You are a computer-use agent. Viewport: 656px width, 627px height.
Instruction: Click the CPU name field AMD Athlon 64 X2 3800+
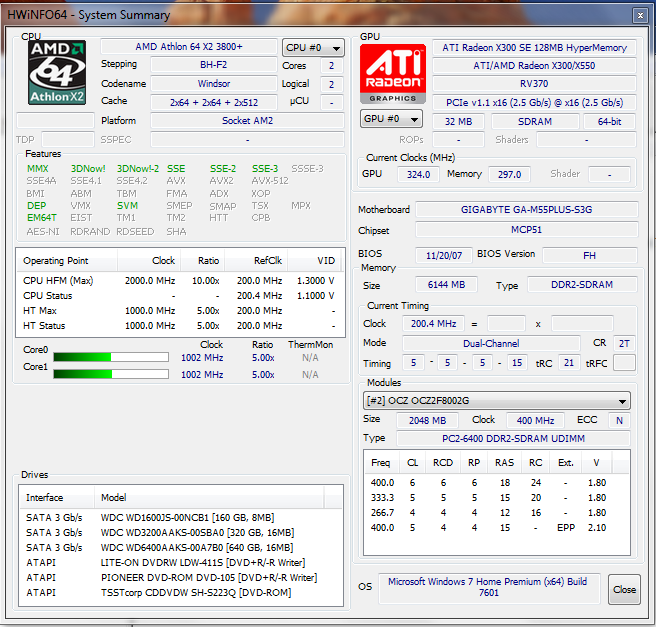(x=189, y=46)
